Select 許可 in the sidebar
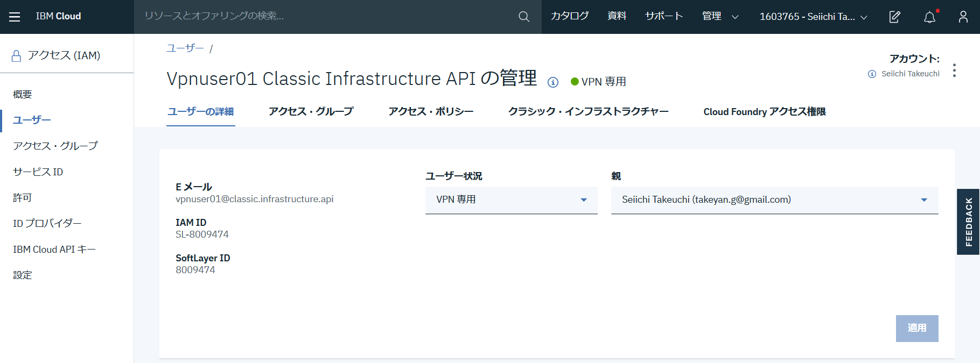This screenshot has height=363, width=980. (23, 198)
